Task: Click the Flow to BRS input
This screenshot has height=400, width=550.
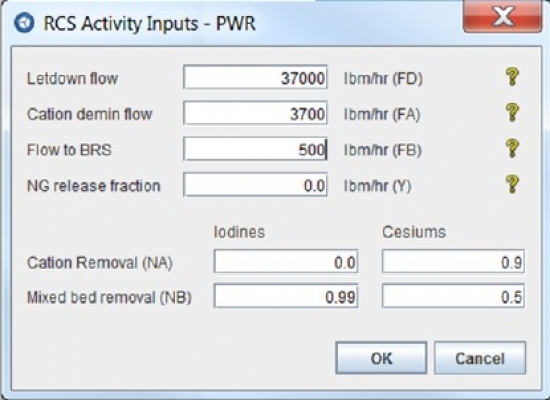Action: [x=255, y=149]
